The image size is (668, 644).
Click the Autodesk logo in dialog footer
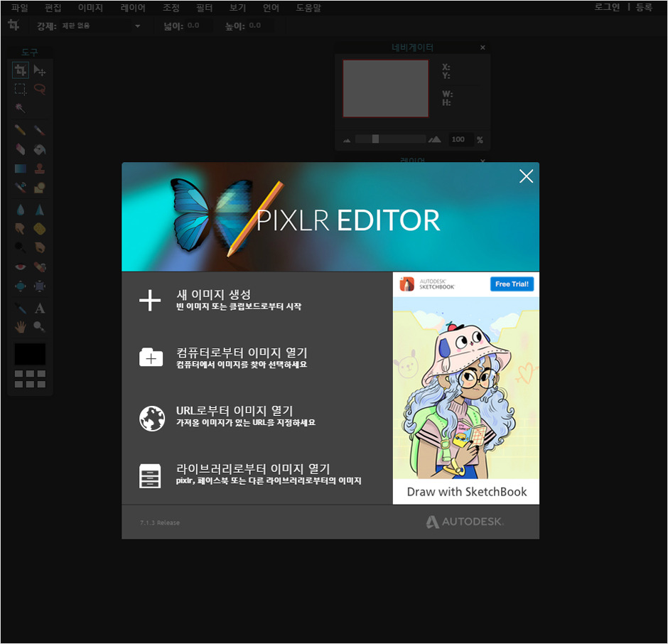click(464, 522)
